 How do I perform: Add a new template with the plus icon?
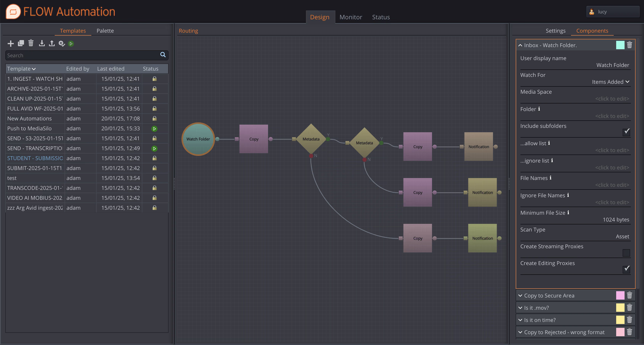point(10,44)
